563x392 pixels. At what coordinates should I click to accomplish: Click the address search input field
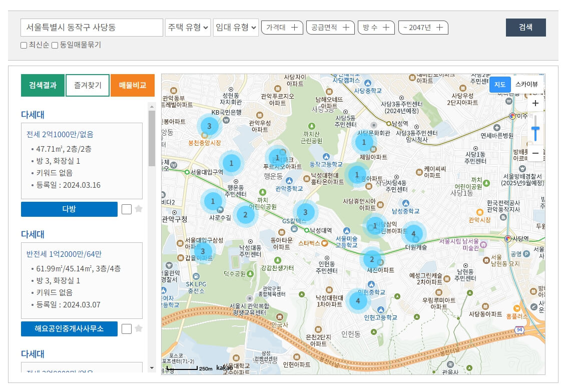92,28
